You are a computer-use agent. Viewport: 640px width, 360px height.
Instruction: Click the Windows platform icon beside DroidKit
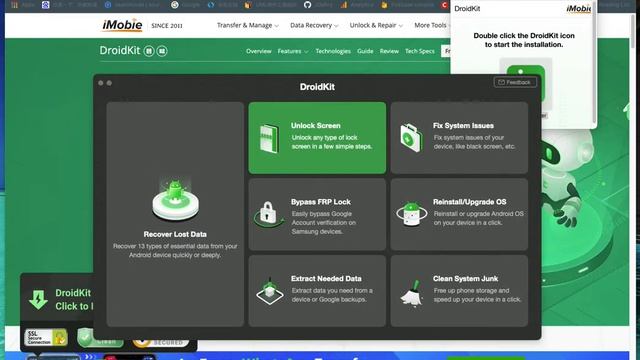[x=162, y=51]
